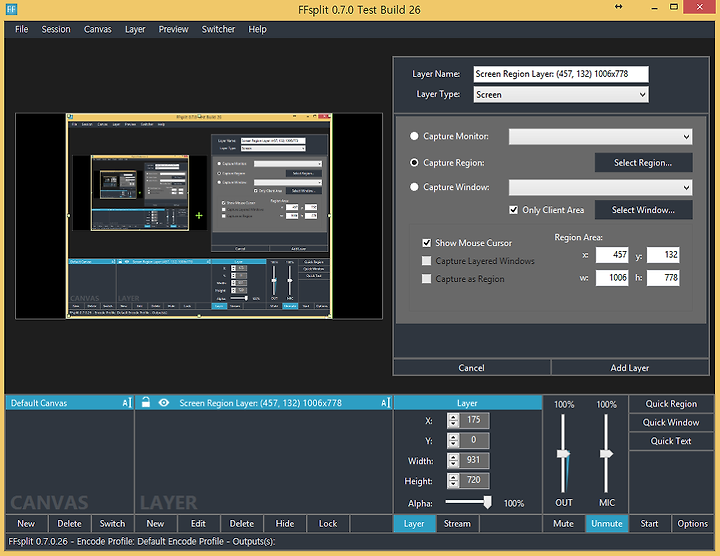The width and height of the screenshot is (720, 556).
Task: Click the OUT volume slider handle
Action: click(563, 454)
